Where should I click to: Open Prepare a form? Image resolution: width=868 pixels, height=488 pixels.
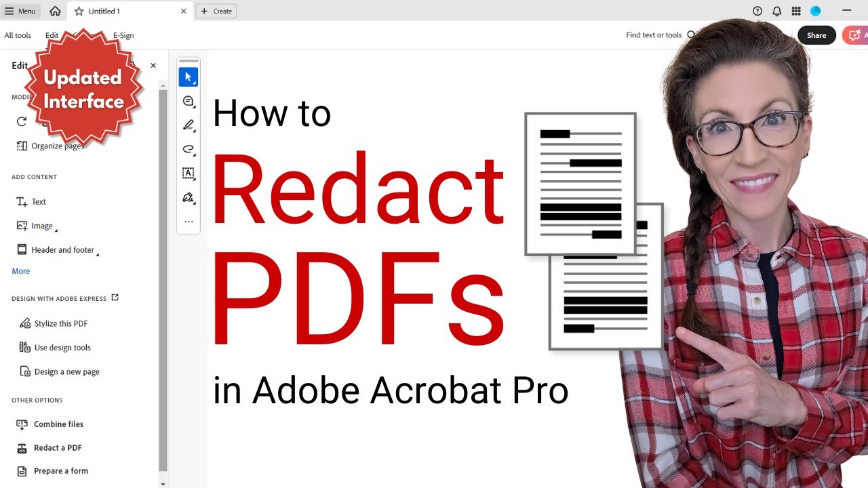[52, 471]
